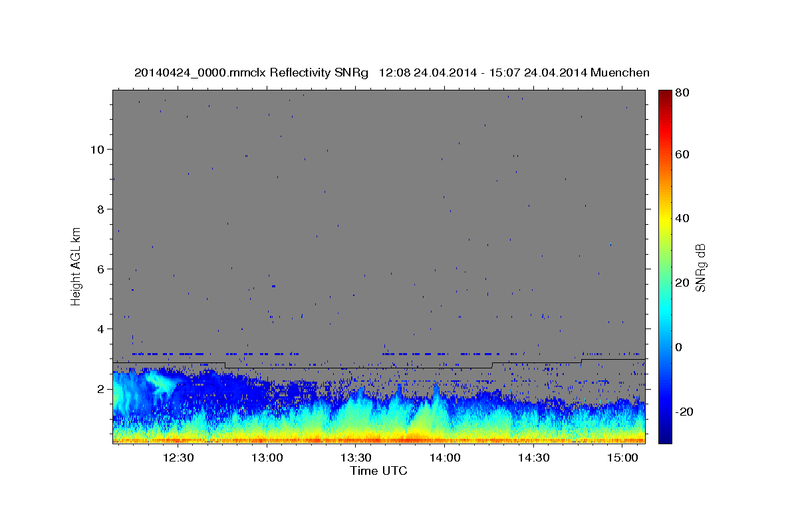This screenshot has width=798, height=532.
Task: Click the 'SNRg dB' colorbar label
Action: pos(701,267)
